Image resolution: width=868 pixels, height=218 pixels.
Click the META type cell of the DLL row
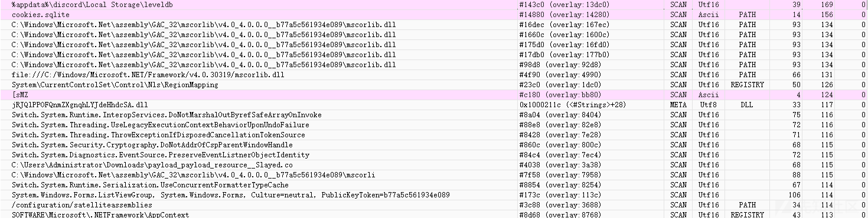[678, 105]
